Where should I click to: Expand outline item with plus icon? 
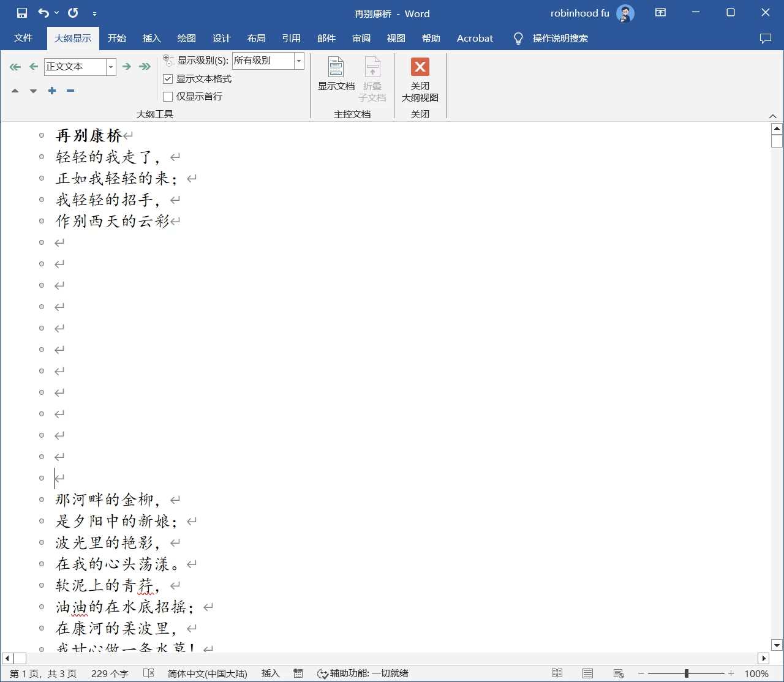52,91
